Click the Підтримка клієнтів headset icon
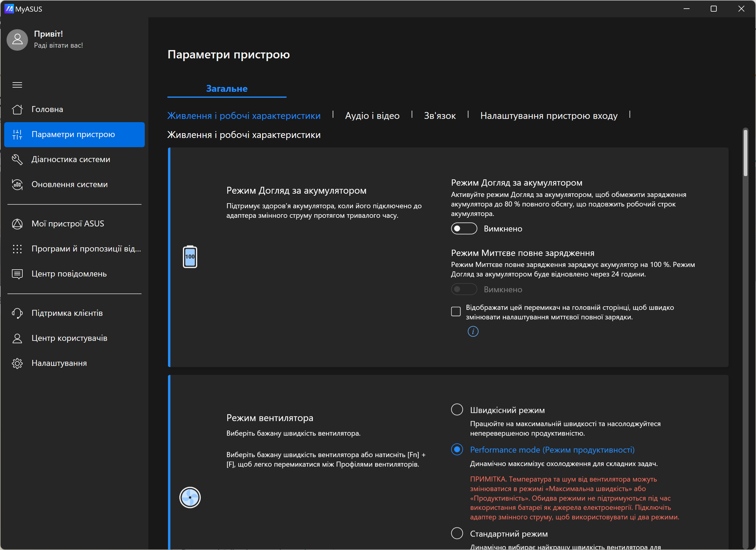This screenshot has width=756, height=550. pos(17,313)
